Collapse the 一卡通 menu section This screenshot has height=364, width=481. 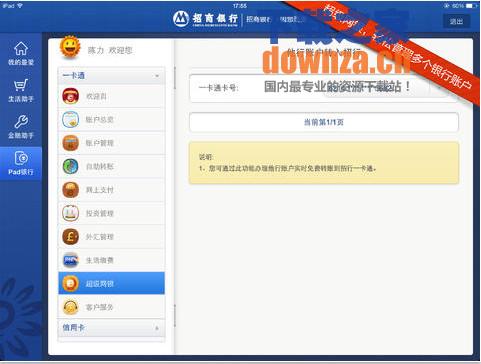pyautogui.click(x=111, y=76)
